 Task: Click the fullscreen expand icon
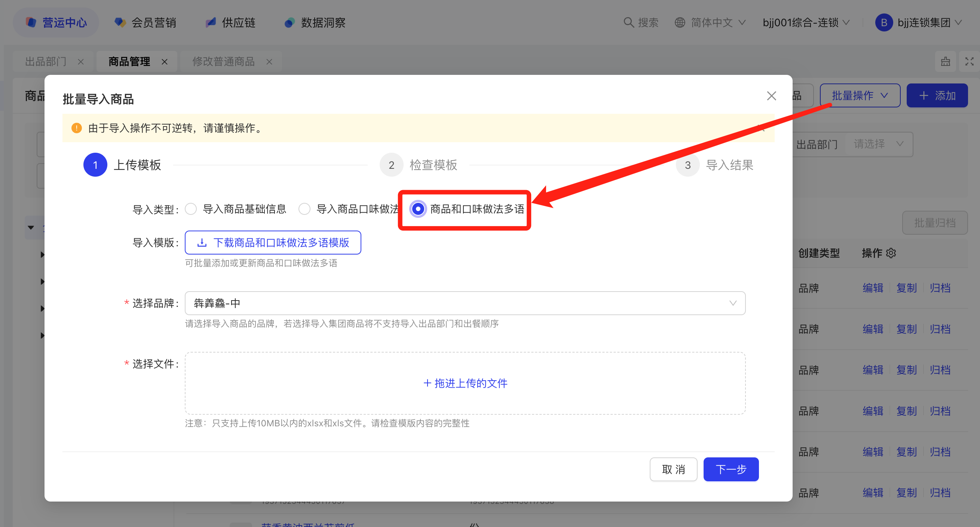point(969,61)
